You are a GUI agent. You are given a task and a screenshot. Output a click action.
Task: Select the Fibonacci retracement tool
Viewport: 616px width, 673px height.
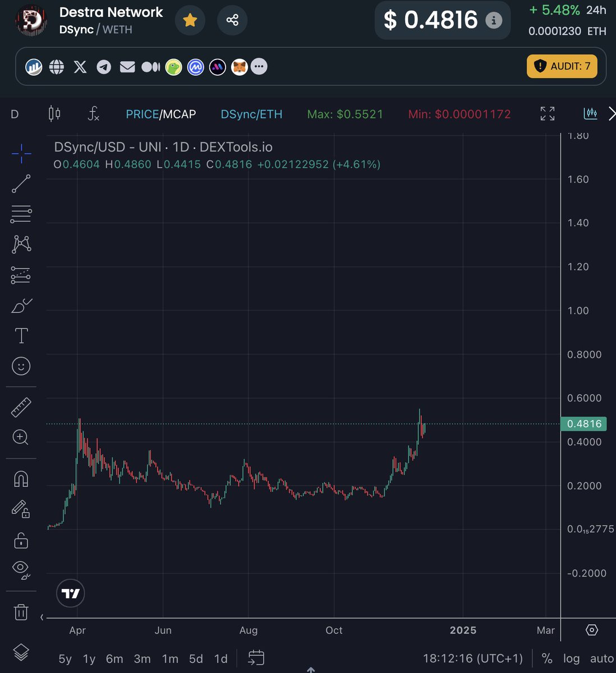(21, 214)
